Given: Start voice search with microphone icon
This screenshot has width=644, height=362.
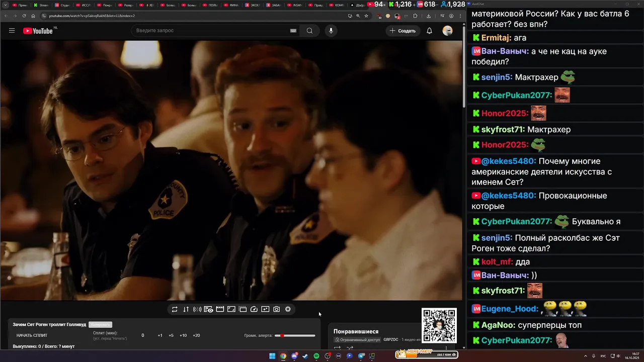Looking at the screenshot, I should pyautogui.click(x=331, y=31).
